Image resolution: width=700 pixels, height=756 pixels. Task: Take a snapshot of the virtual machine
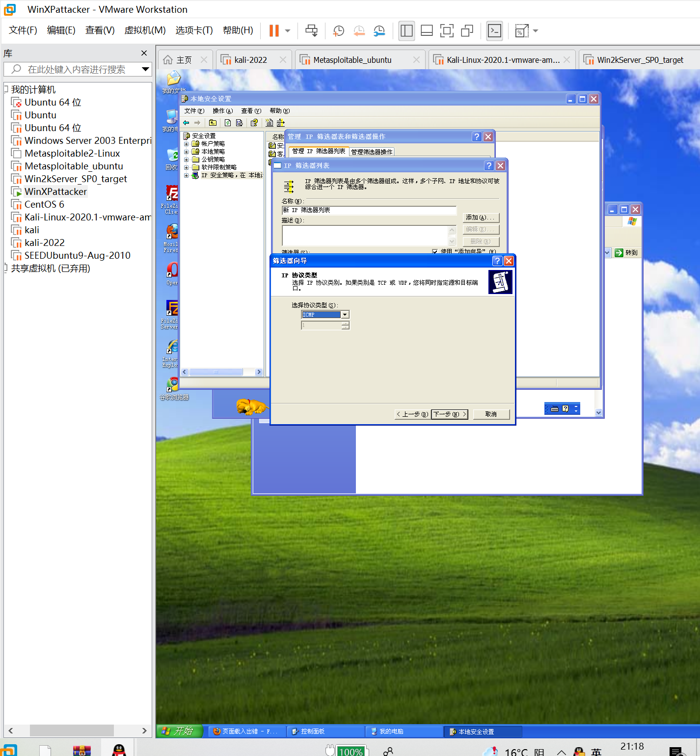coord(338,30)
